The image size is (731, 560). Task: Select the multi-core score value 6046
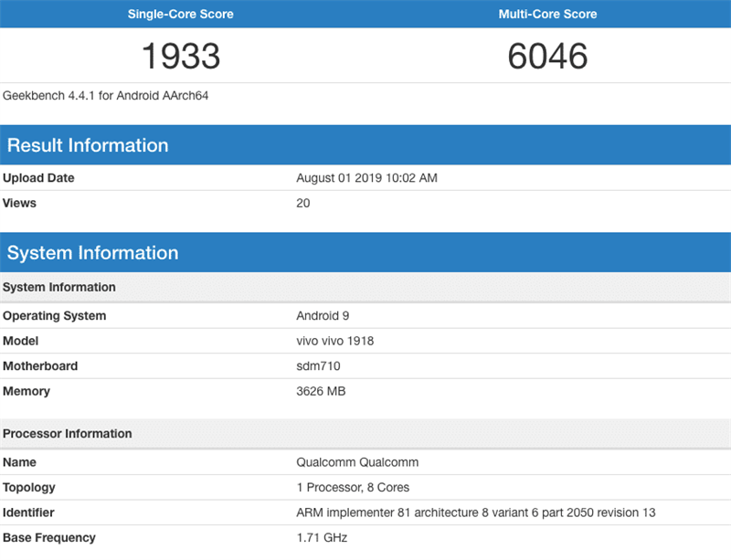[547, 57]
